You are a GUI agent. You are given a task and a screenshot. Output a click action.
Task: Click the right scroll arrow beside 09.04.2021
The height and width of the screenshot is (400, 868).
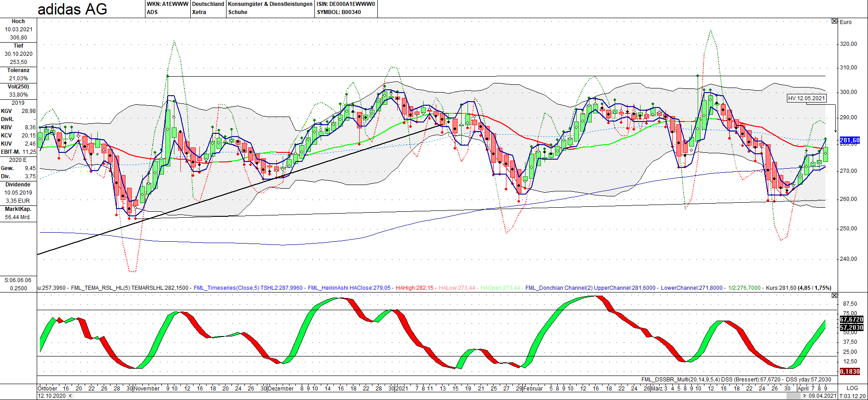click(805, 396)
